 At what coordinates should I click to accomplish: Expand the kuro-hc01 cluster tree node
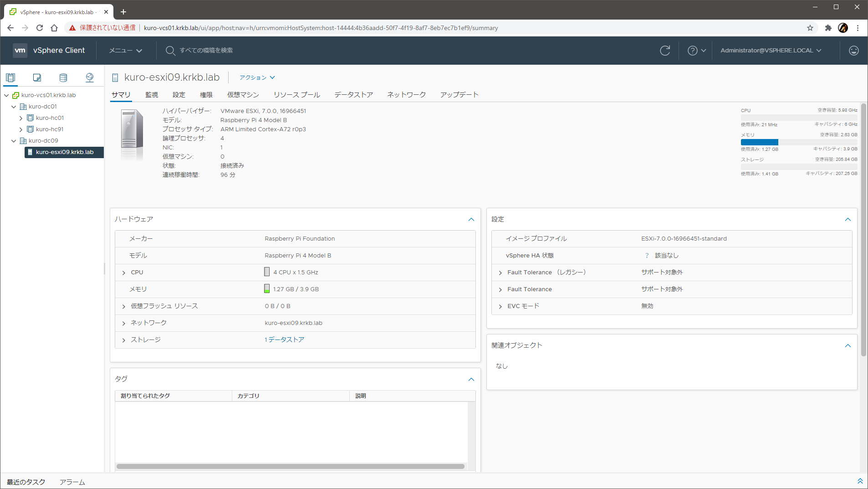(21, 118)
